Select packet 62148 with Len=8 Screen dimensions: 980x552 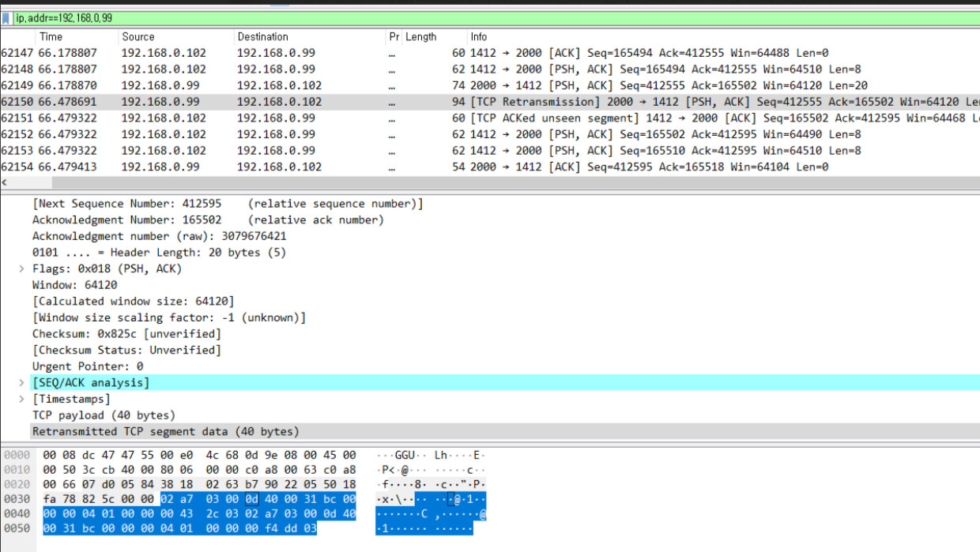click(x=490, y=69)
